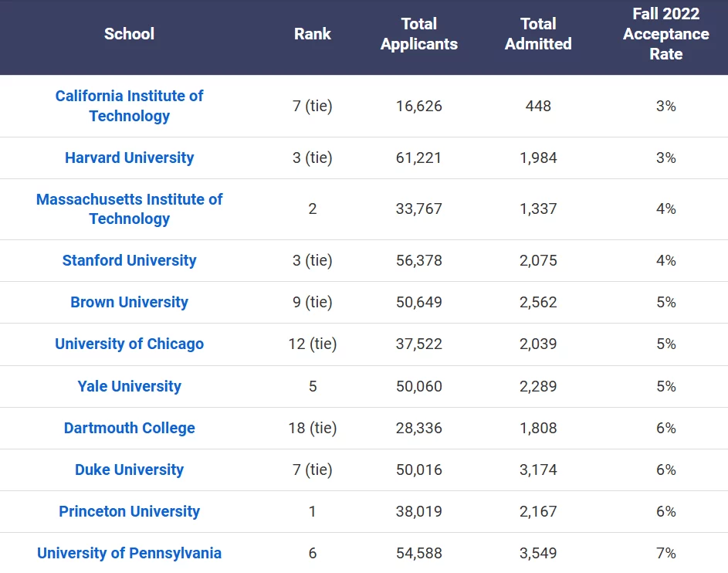Click the Rank column header
This screenshot has width=728, height=573.
pos(313,34)
